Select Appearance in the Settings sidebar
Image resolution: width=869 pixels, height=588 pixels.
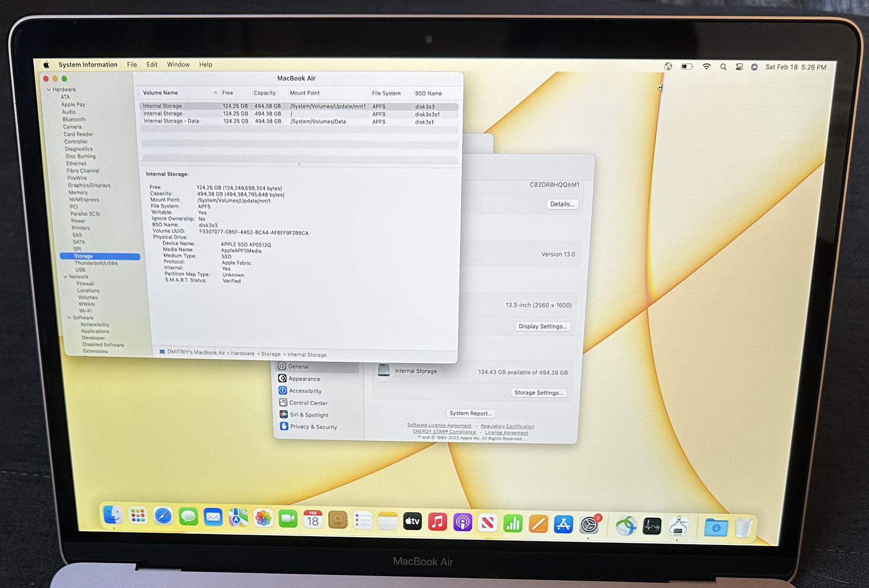304,378
